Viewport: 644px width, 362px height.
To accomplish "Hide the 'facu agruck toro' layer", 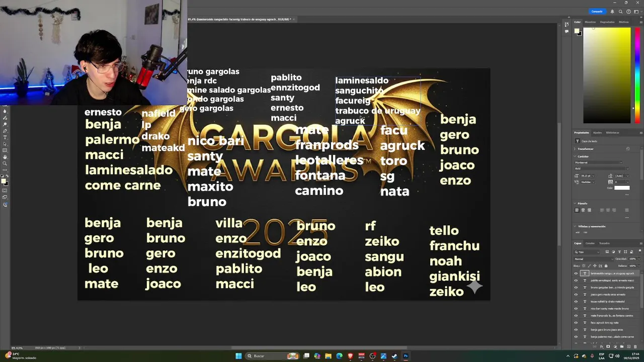I will 576,323.
